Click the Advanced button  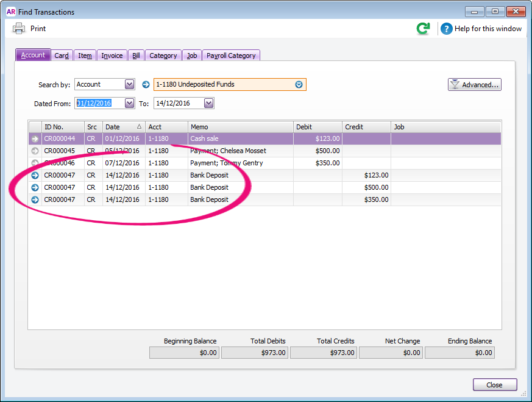pyautogui.click(x=474, y=84)
